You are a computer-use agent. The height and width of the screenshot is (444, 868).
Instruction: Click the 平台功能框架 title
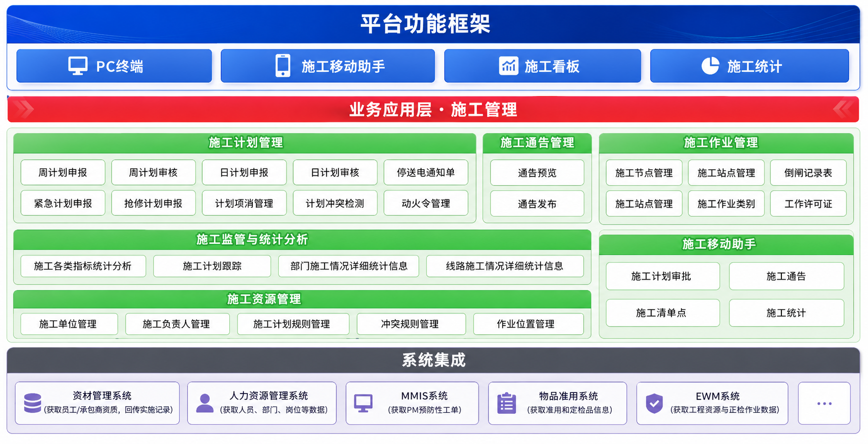click(x=425, y=23)
